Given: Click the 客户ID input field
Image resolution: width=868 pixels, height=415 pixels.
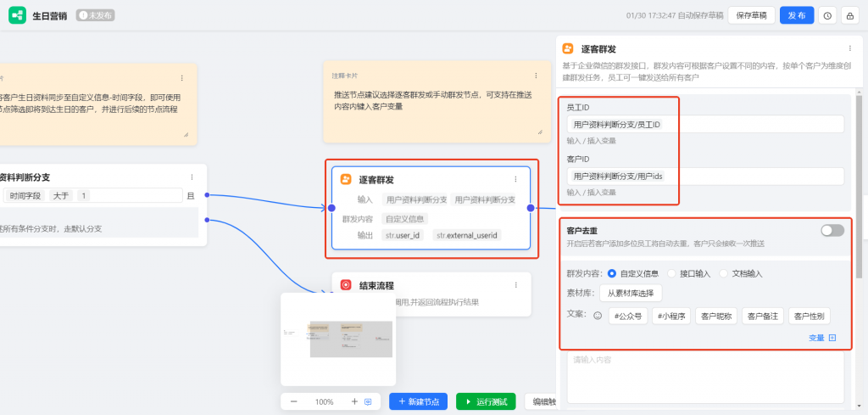Looking at the screenshot, I should coord(705,177).
